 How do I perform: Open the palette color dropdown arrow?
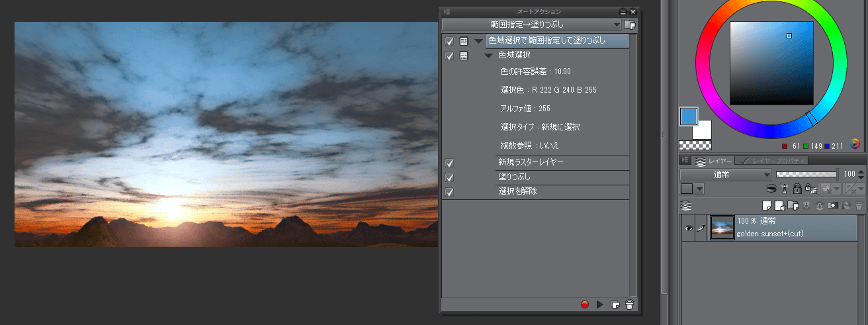click(700, 189)
